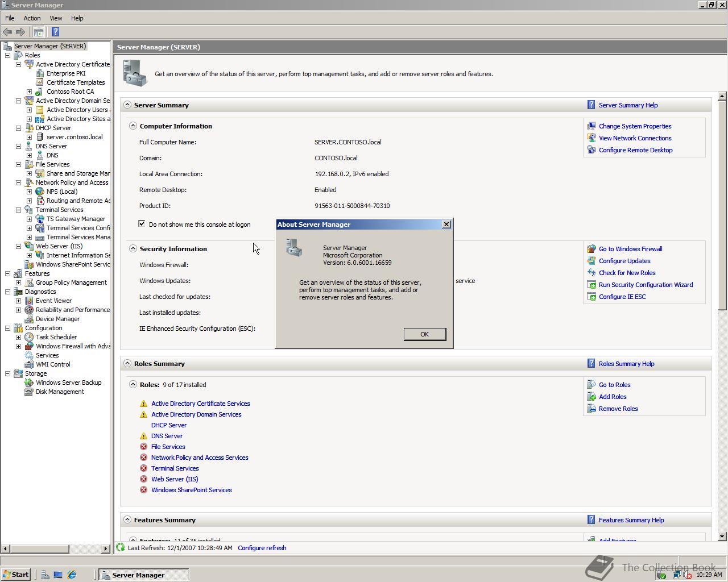The width and height of the screenshot is (728, 582).
Task: Collapse the Roles Summary section
Action: (127, 363)
